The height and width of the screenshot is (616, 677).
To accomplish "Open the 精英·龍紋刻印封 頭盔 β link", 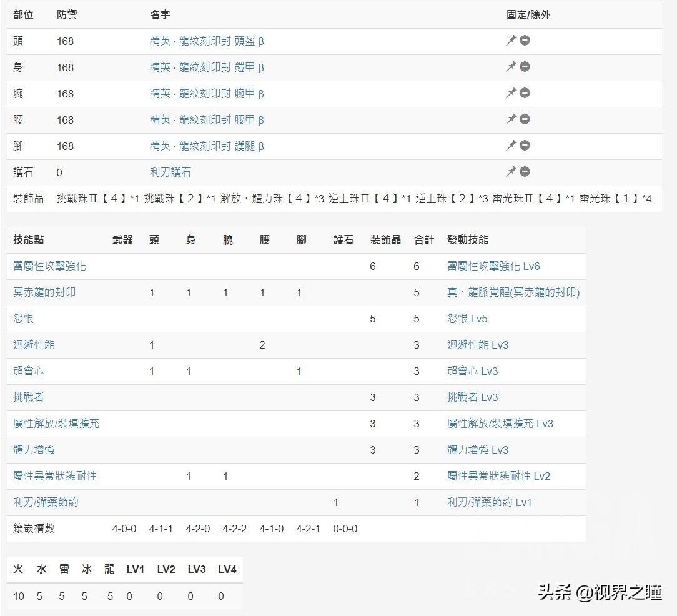I will (207, 41).
